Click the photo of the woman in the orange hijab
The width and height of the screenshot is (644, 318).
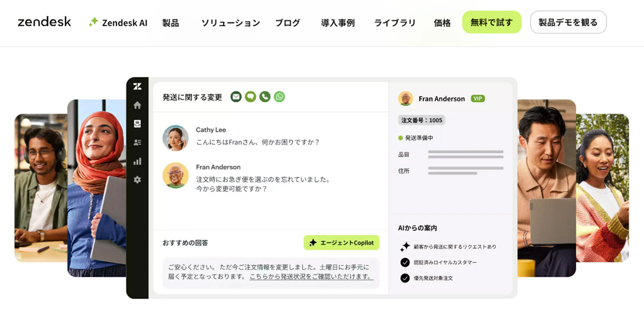coord(97,188)
